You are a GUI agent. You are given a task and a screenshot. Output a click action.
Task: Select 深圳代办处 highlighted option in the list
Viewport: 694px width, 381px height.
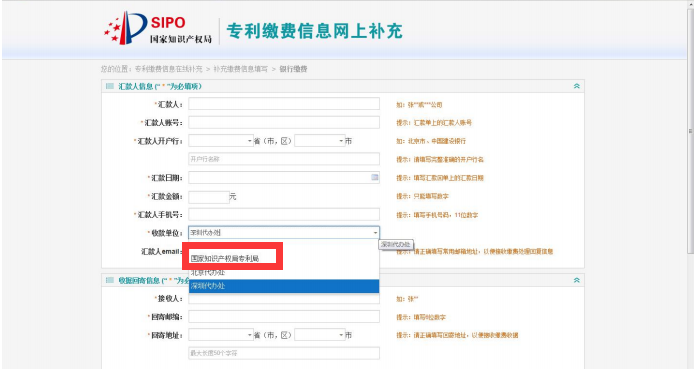tap(284, 286)
